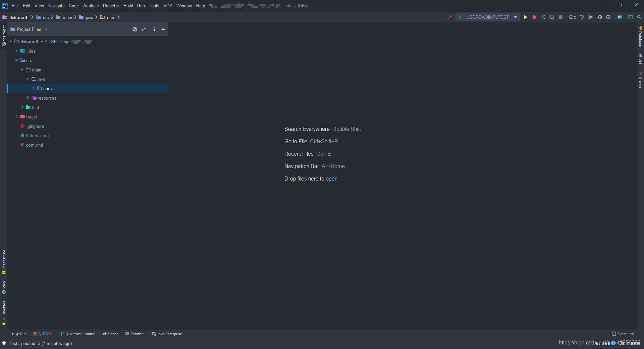
Task: Show Git history with the clock icon
Action: coord(600,17)
